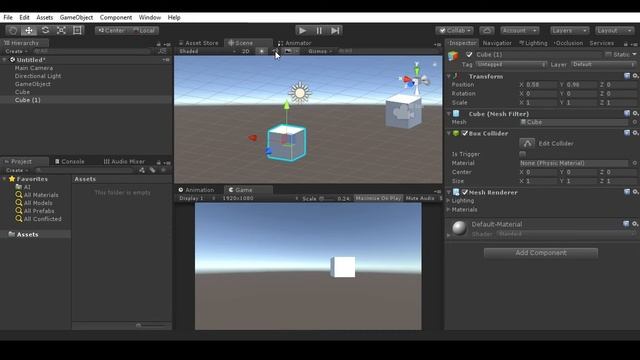Image resolution: width=640 pixels, height=360 pixels.
Task: Open the Window menu
Action: [x=149, y=18]
